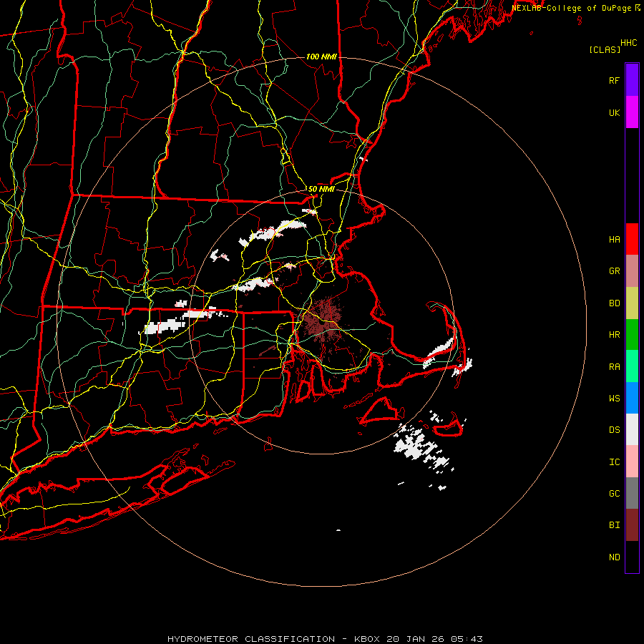Click the DS white legend swatch

tap(632, 429)
